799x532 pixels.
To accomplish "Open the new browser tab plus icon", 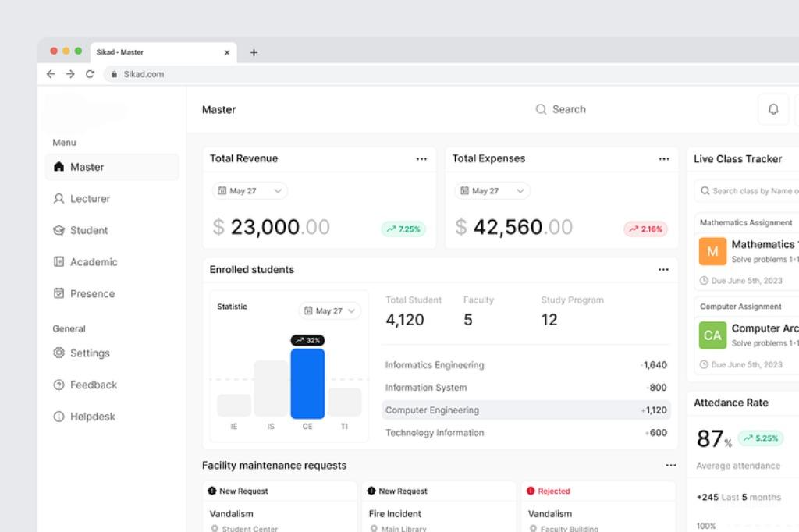I will pyautogui.click(x=254, y=53).
